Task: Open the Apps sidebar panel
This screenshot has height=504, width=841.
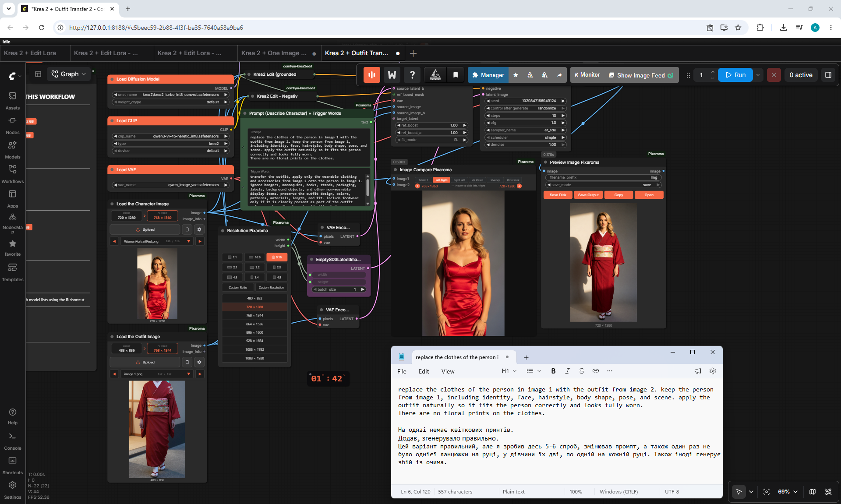Action: [x=12, y=198]
